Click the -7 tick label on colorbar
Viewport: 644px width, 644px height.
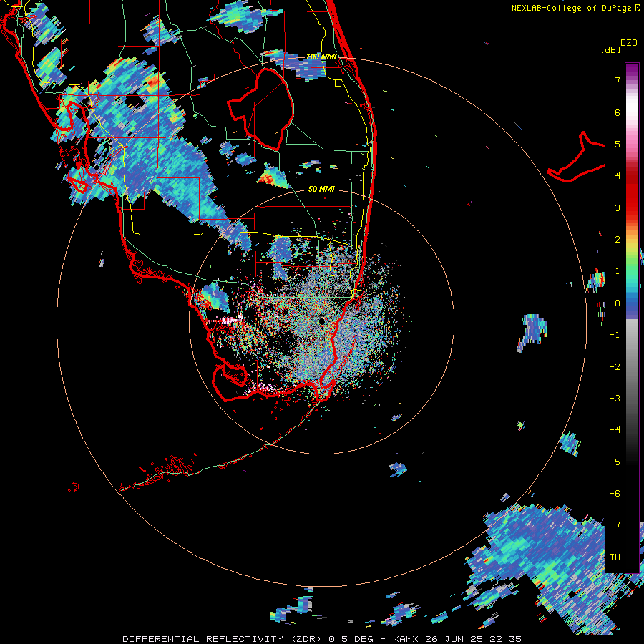click(x=615, y=525)
